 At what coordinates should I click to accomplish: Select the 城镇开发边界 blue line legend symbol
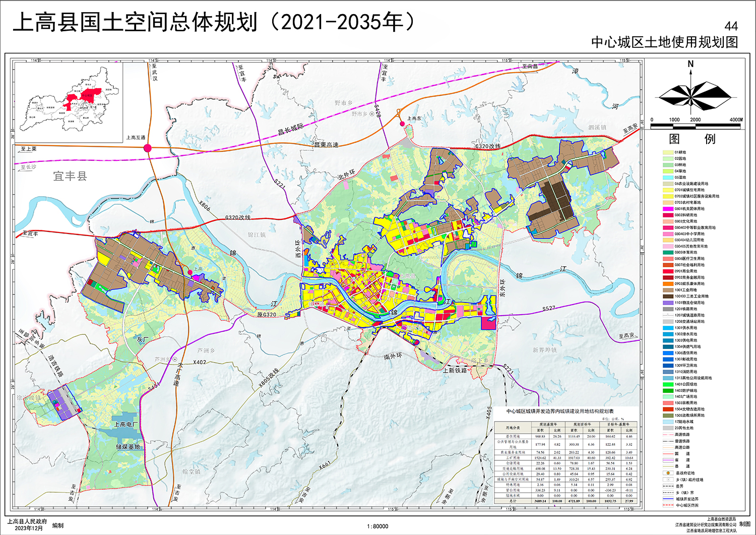tap(668, 499)
